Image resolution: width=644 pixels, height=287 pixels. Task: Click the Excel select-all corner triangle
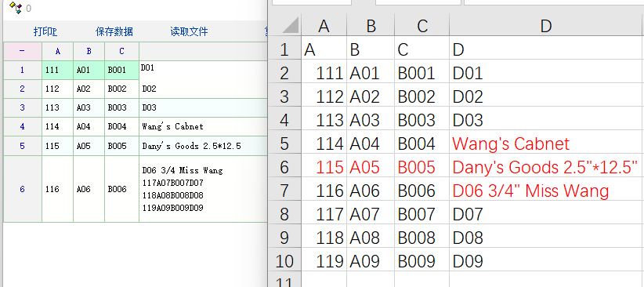[291, 27]
